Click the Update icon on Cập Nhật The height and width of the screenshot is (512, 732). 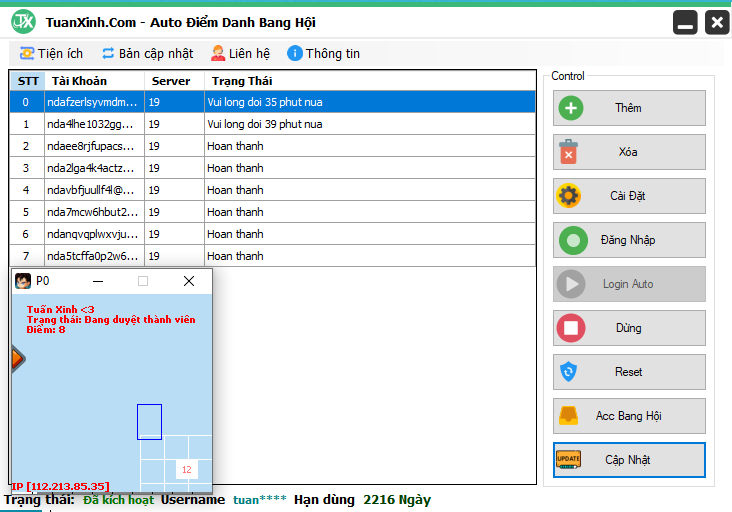coord(569,460)
